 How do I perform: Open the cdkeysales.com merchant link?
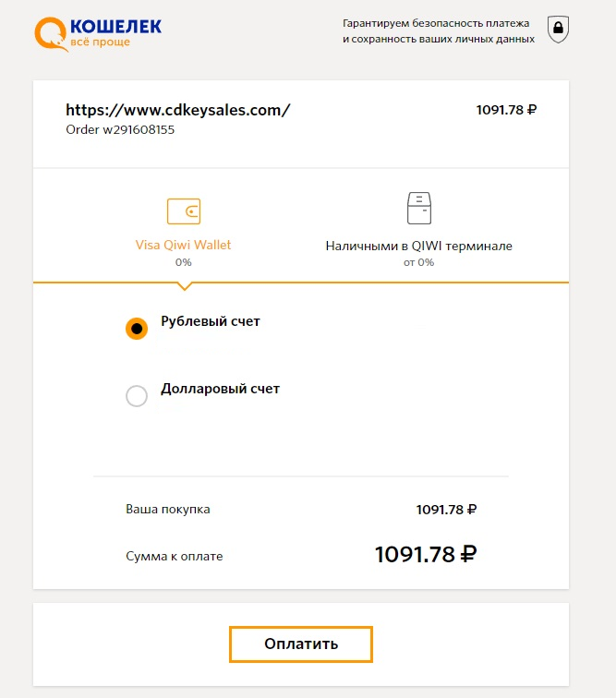pos(178,110)
